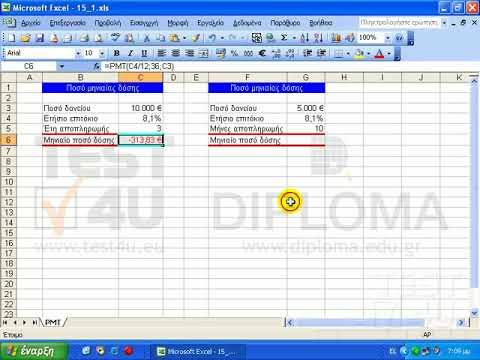
Task: Apply Comma style (000) format
Action: click(248, 53)
